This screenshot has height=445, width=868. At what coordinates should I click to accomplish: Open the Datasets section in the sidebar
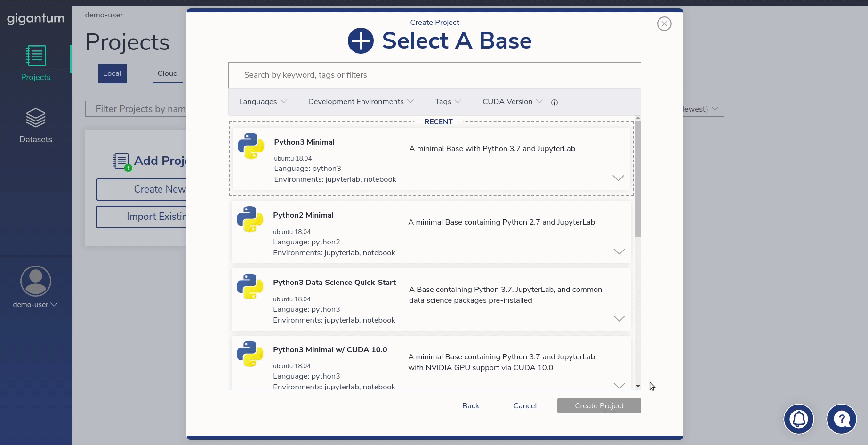pyautogui.click(x=36, y=125)
